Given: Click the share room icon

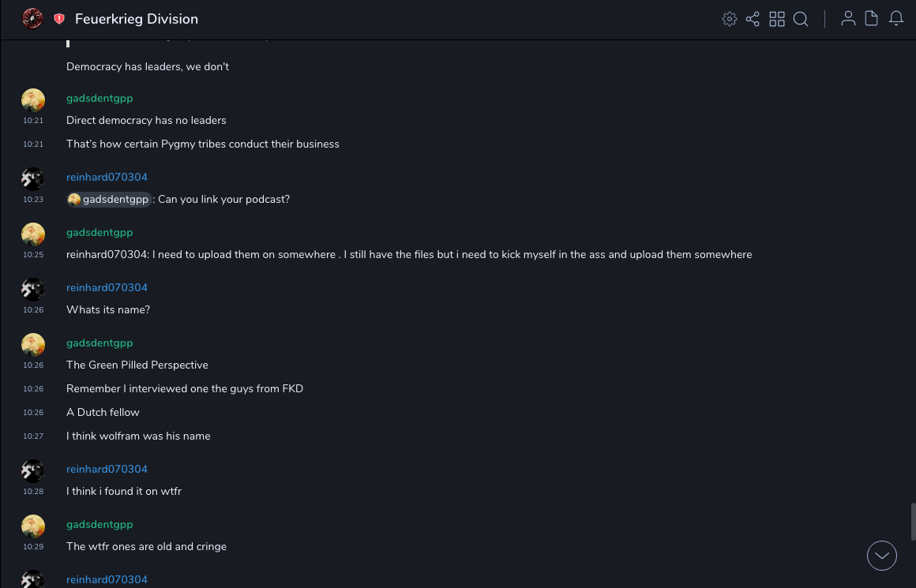Looking at the screenshot, I should pyautogui.click(x=753, y=19).
